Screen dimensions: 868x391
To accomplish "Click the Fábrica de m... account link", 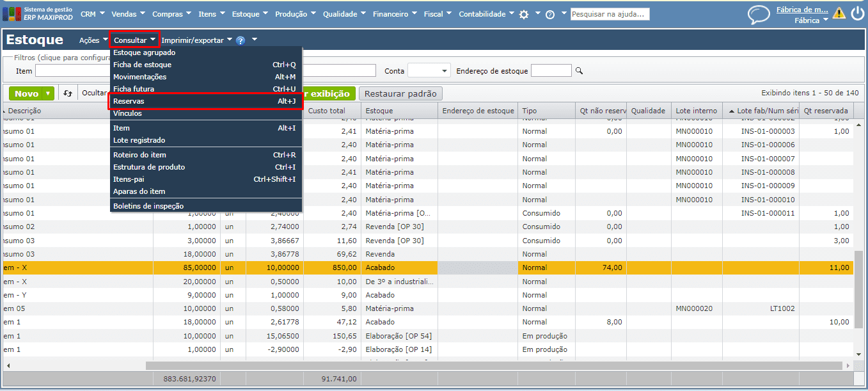I will tap(801, 10).
